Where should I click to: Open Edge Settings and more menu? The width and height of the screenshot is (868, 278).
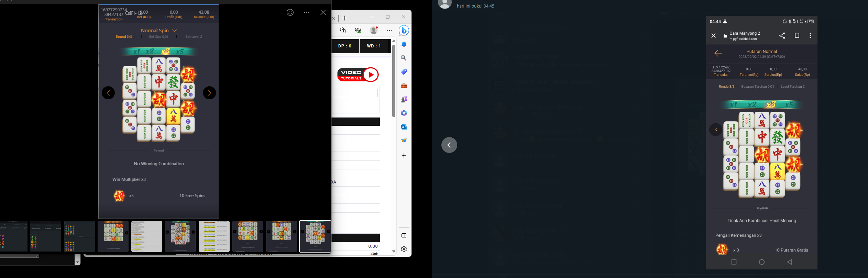(x=389, y=30)
